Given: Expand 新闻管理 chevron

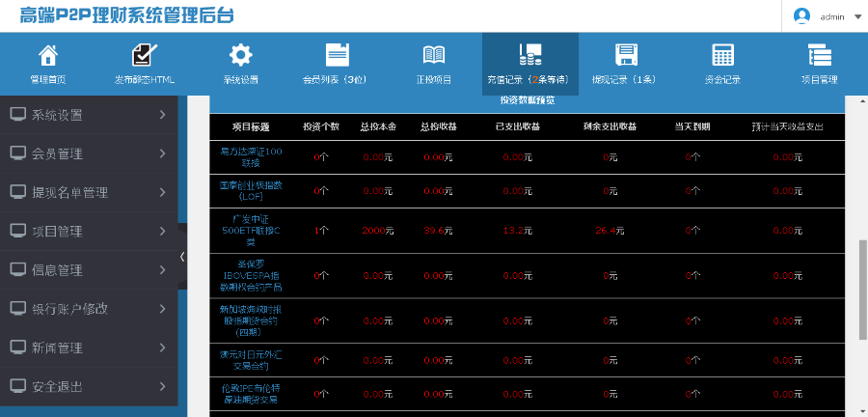Looking at the screenshot, I should (x=162, y=347).
